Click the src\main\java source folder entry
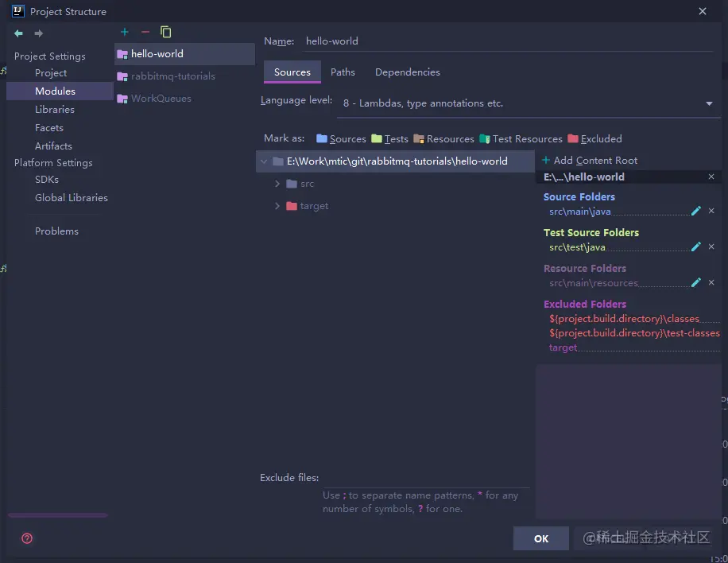Viewport: 728px width, 563px height. (580, 212)
